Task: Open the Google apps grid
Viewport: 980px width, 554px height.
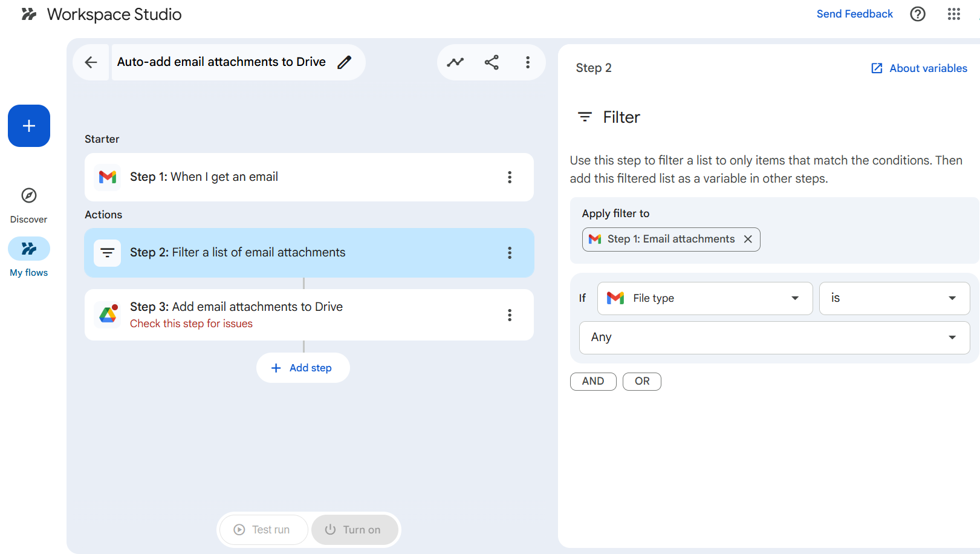Action: [953, 14]
